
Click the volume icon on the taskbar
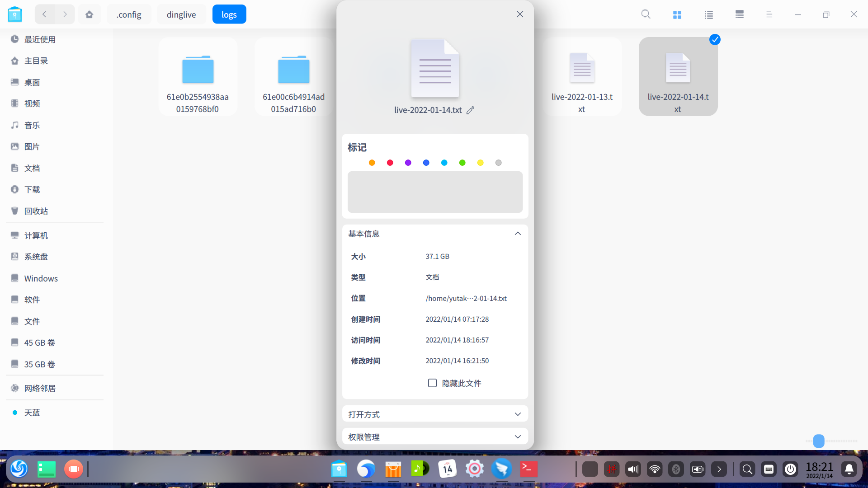(632, 469)
